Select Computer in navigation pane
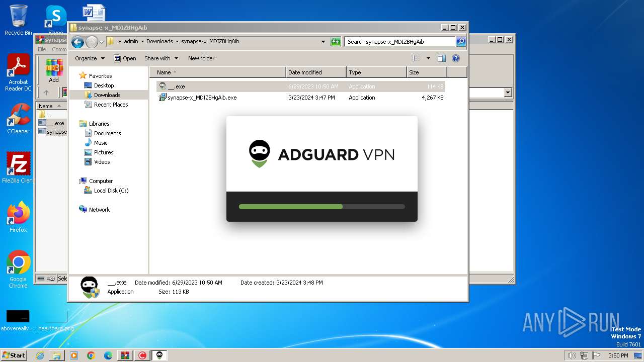644x362 pixels. [x=101, y=181]
